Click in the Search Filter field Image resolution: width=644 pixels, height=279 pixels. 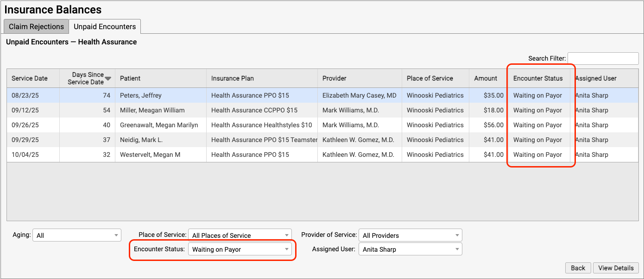pos(603,58)
